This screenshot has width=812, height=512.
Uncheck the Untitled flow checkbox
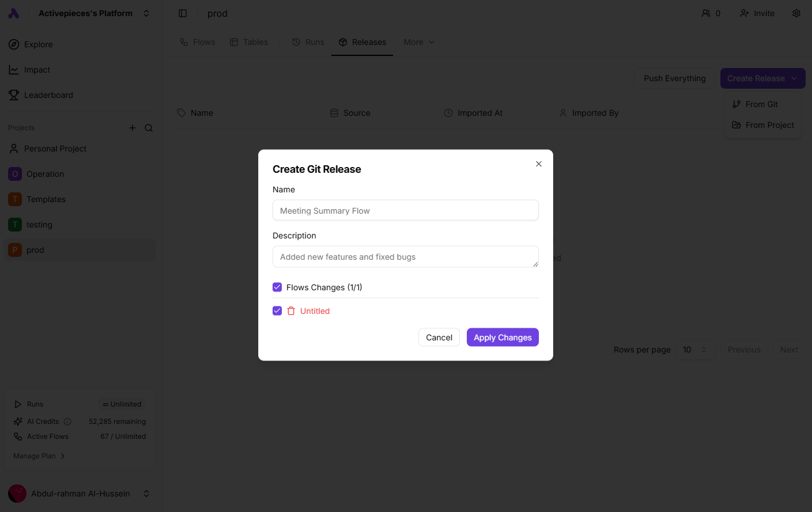tap(277, 310)
